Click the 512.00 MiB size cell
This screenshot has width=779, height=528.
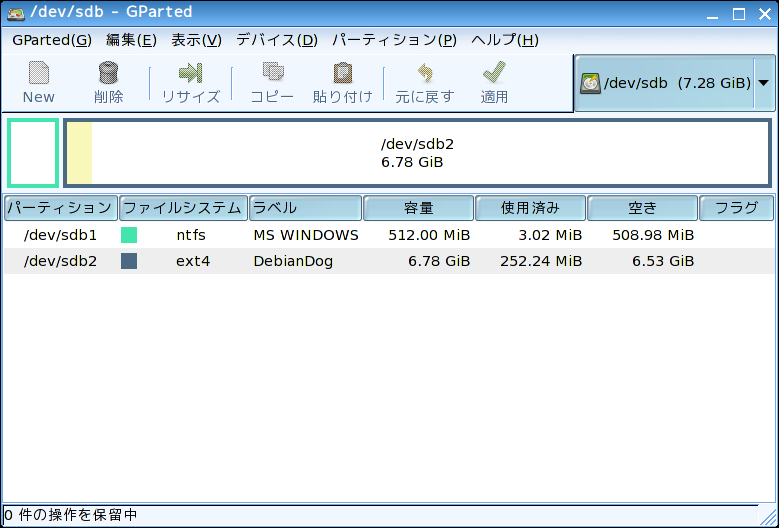(x=429, y=235)
